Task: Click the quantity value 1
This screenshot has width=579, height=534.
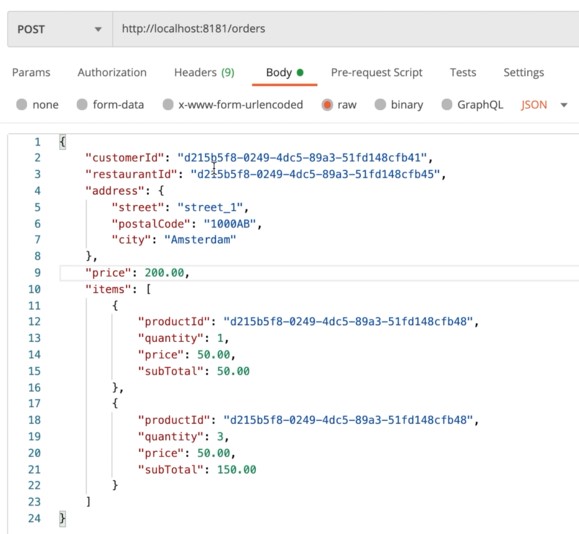Action: (x=220, y=338)
